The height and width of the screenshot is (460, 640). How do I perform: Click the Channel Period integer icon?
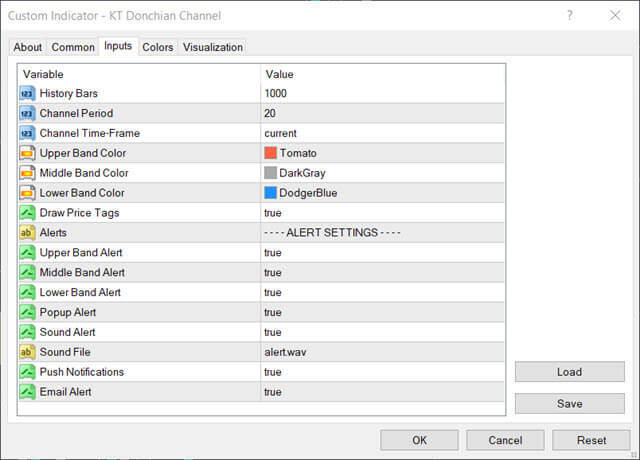(x=27, y=113)
